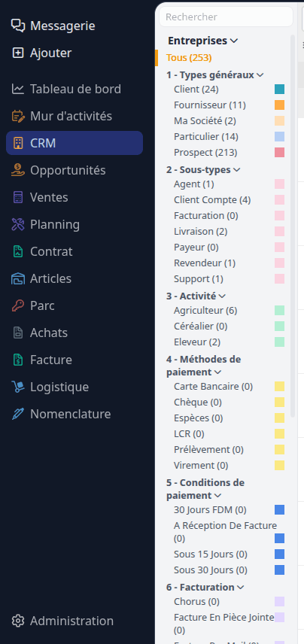Collapse the 1 - Types généraux group

tap(260, 75)
